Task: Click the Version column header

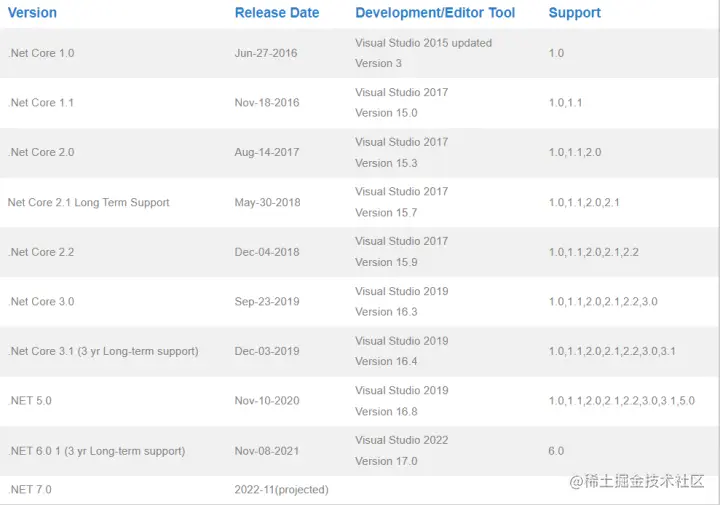Action: click(x=32, y=13)
